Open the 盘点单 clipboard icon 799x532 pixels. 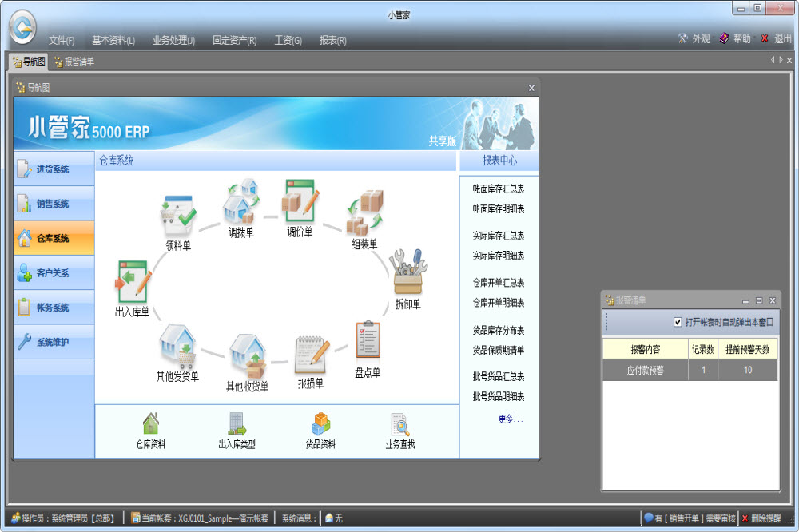pos(368,340)
